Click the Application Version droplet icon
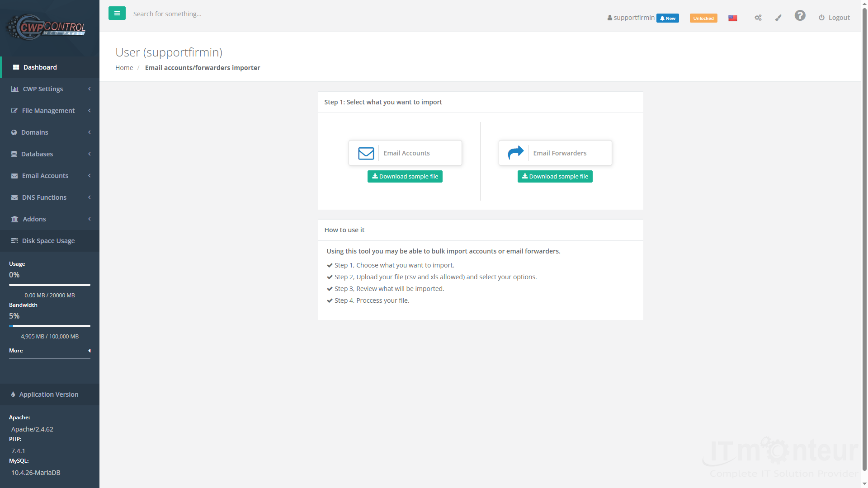Screen dimensions: 868x488 coord(13,394)
